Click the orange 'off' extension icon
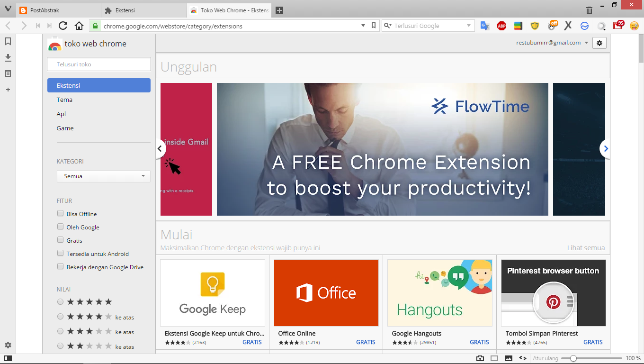The width and height of the screenshot is (644, 364). click(553, 26)
